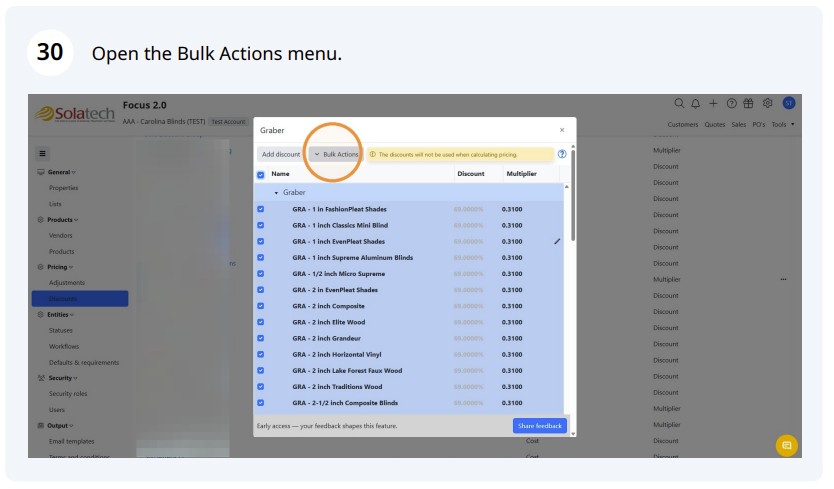Open Adjustments in the sidebar
Screen dimensions: 834x489
pos(66,283)
